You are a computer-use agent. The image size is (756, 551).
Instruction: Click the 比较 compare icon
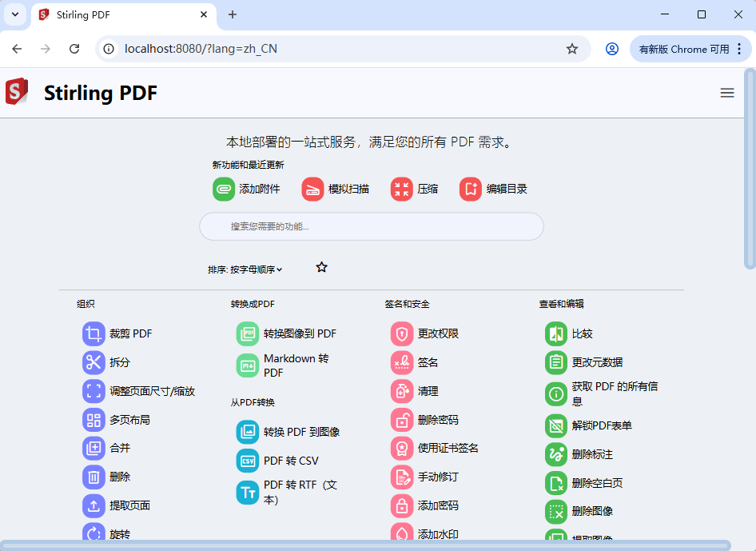[x=556, y=334]
